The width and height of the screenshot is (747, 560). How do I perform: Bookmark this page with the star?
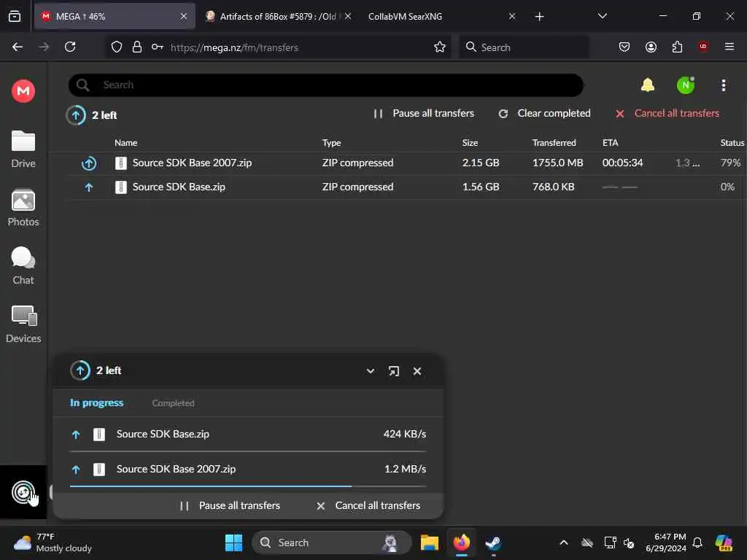(x=439, y=47)
